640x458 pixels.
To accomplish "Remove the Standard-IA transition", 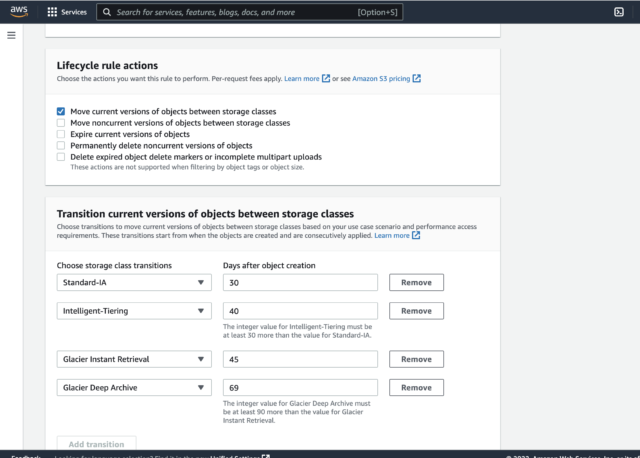I will coord(416,282).
